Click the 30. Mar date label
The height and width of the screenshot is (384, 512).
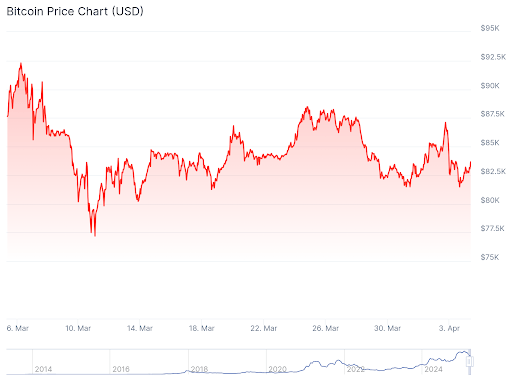(387, 328)
